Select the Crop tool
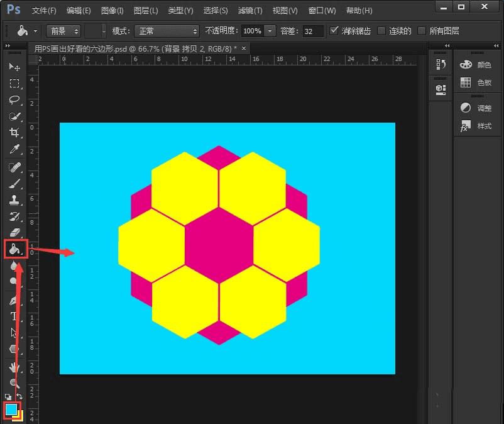Viewport: 504px width, 424px height. tap(14, 133)
